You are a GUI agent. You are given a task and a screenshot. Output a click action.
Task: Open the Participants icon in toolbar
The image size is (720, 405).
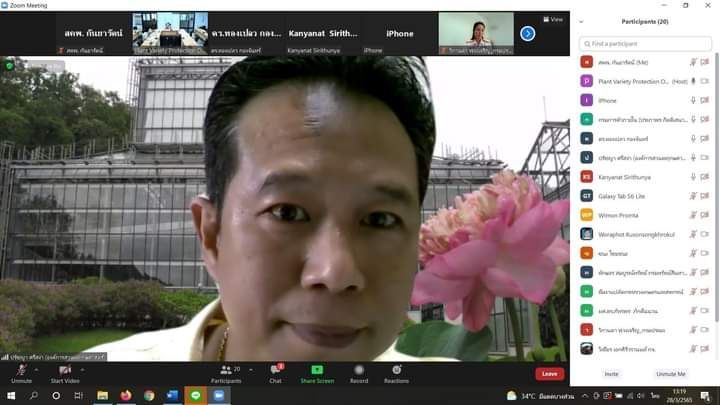(x=225, y=370)
